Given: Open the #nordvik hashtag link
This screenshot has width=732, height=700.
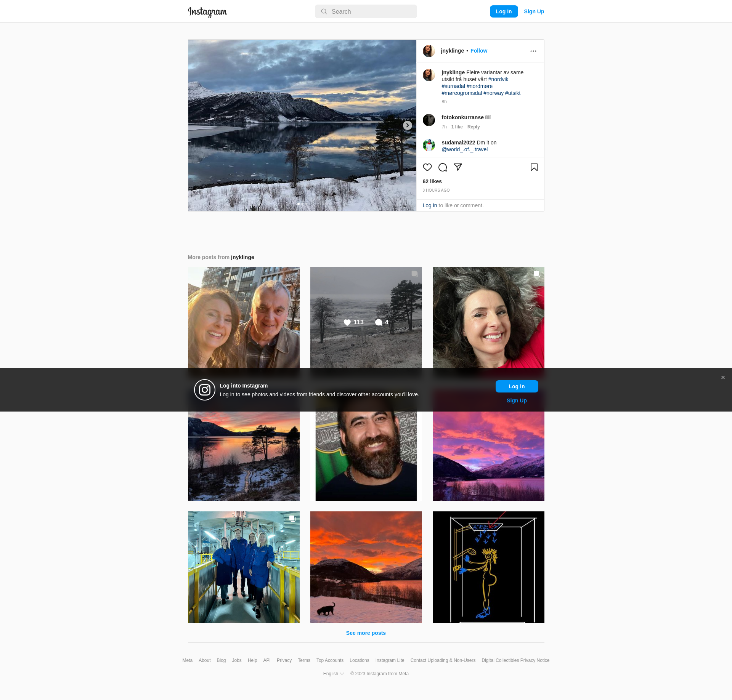Looking at the screenshot, I should [498, 79].
